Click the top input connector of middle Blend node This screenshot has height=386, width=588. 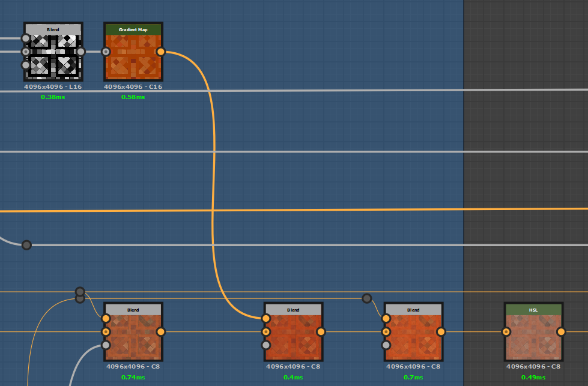coord(265,318)
